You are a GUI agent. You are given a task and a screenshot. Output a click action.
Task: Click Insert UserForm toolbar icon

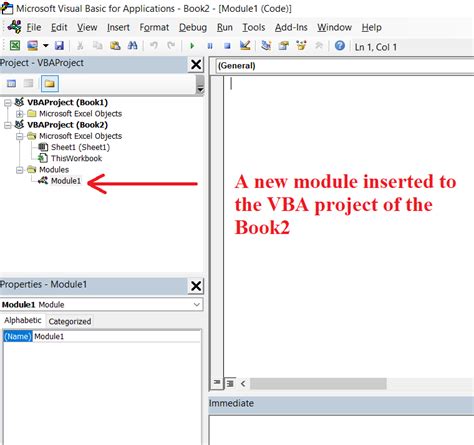[33, 45]
